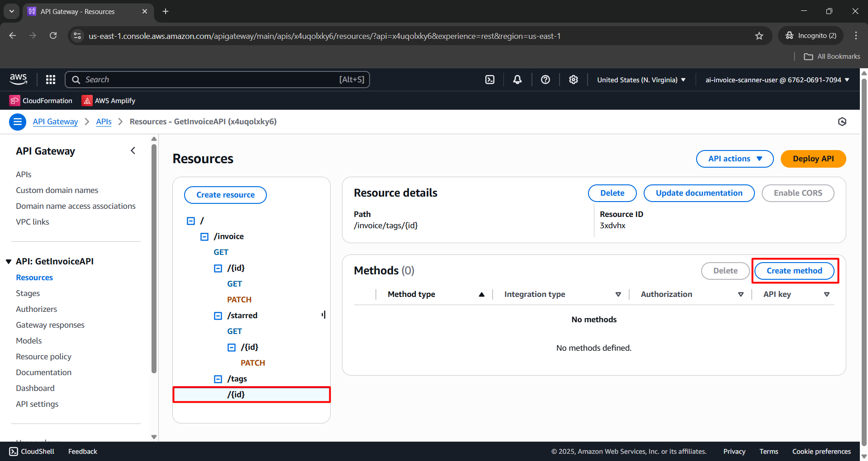Click the Create method button
The width and height of the screenshot is (868, 461).
(x=794, y=271)
